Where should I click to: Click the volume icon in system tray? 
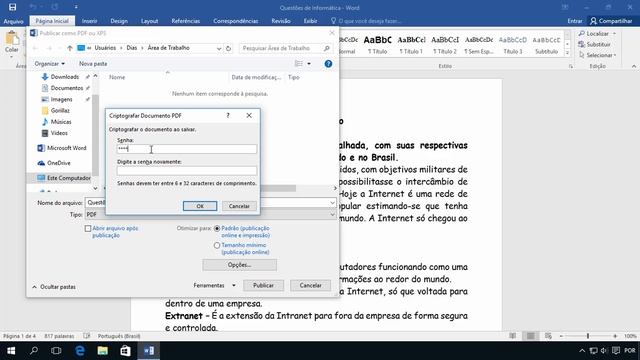pyautogui.click(x=604, y=351)
